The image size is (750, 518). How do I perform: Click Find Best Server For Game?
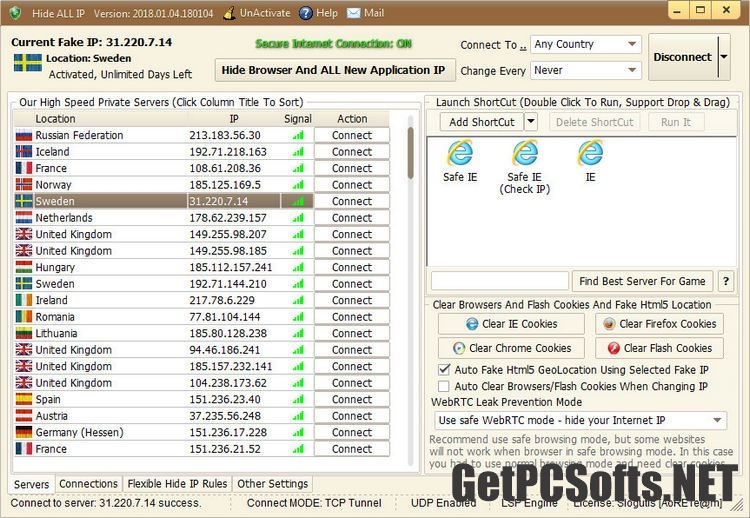tap(642, 281)
